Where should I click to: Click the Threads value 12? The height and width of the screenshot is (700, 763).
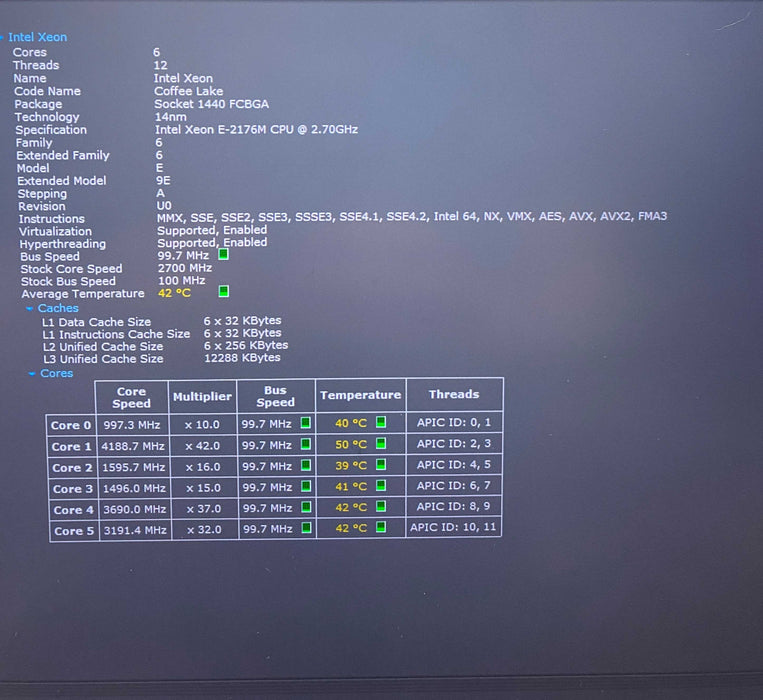[160, 65]
